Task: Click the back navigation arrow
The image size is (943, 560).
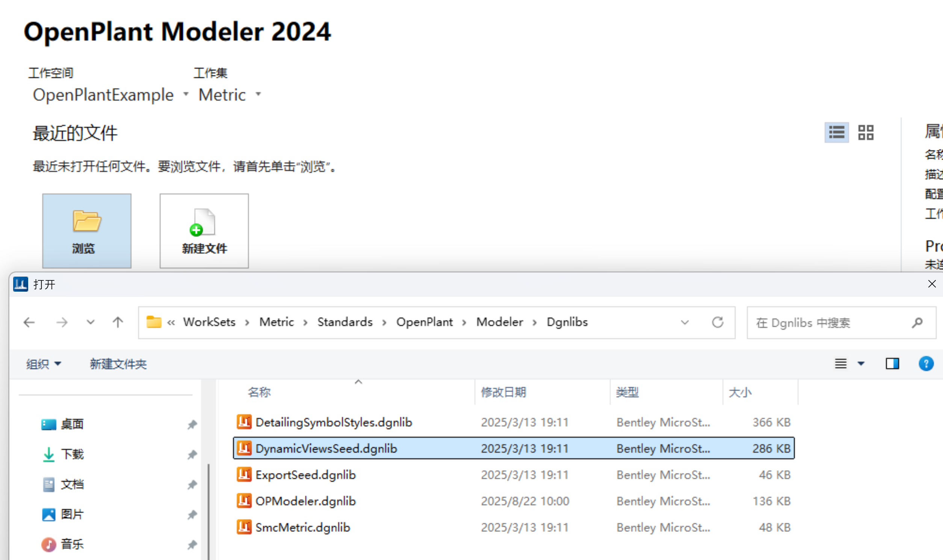Action: tap(29, 323)
